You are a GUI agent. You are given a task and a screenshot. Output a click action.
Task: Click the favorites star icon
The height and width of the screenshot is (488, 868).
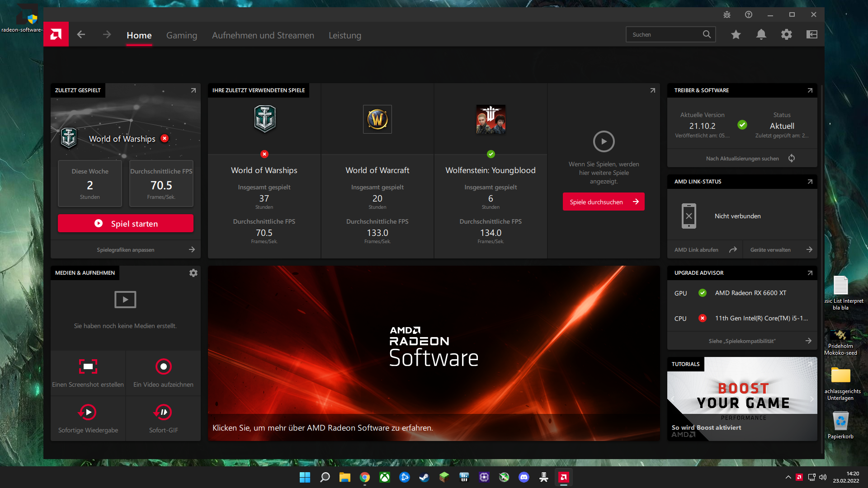pyautogui.click(x=736, y=34)
